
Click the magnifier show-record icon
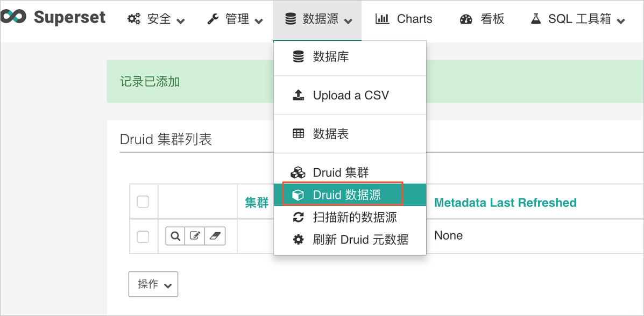(x=175, y=236)
